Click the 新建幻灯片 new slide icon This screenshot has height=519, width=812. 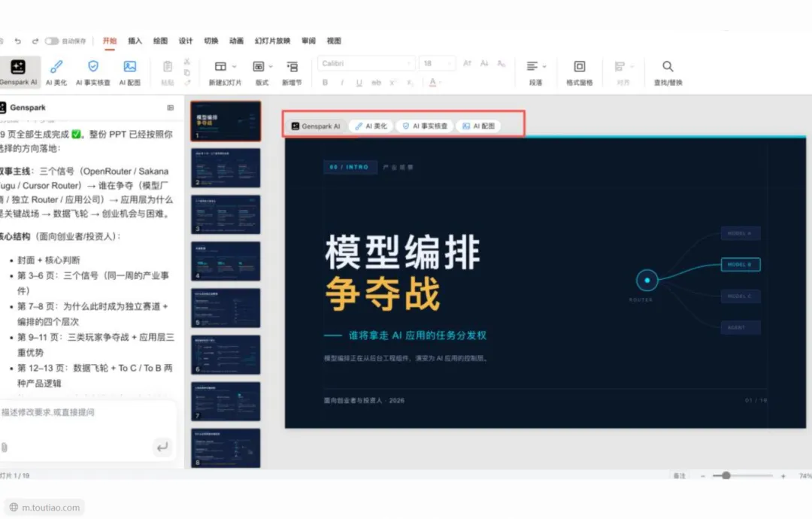pyautogui.click(x=220, y=66)
